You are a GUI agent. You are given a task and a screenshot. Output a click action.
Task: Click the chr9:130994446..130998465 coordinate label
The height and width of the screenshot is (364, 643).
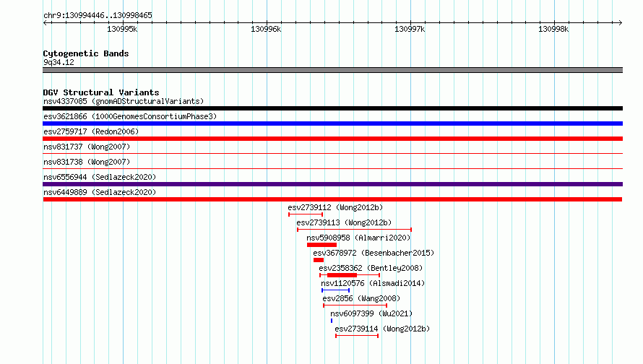(98, 15)
